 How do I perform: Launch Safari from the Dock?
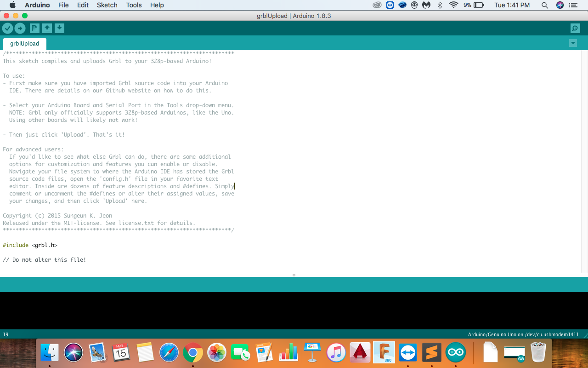(x=169, y=353)
